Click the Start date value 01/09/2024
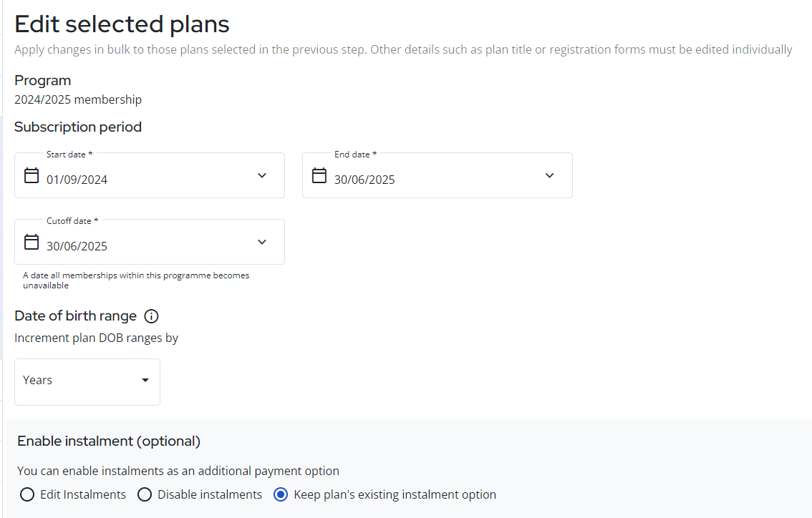The height and width of the screenshot is (518, 812). (x=77, y=180)
